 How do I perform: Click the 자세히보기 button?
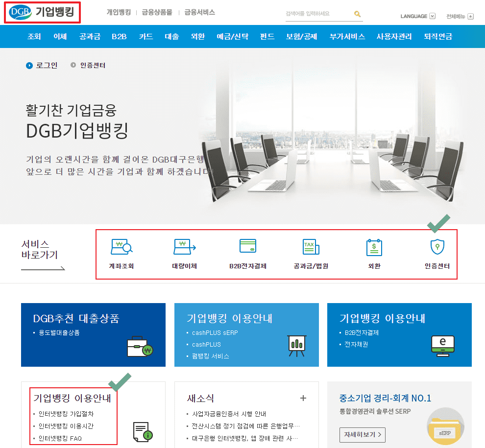pyautogui.click(x=362, y=434)
